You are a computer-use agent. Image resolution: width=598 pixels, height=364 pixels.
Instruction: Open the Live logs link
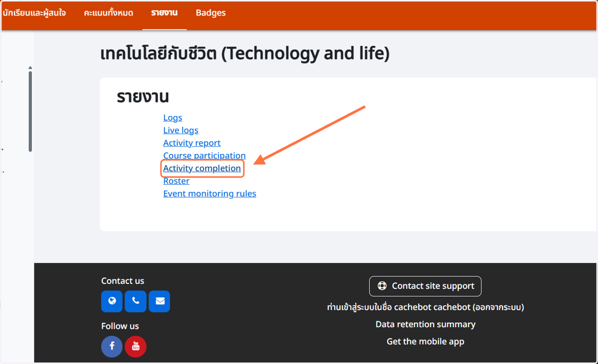pyautogui.click(x=180, y=130)
